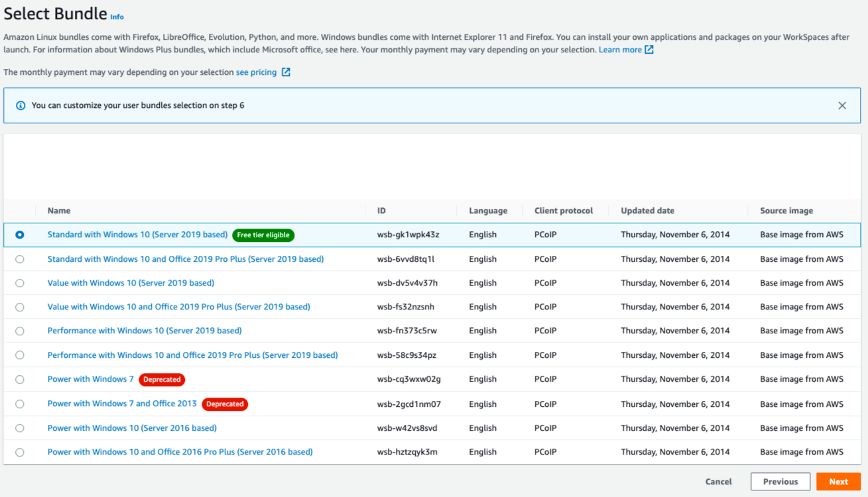Image resolution: width=868 pixels, height=497 pixels.
Task: Click bundle ID wsb-58c9s34pz
Action: tap(407, 355)
